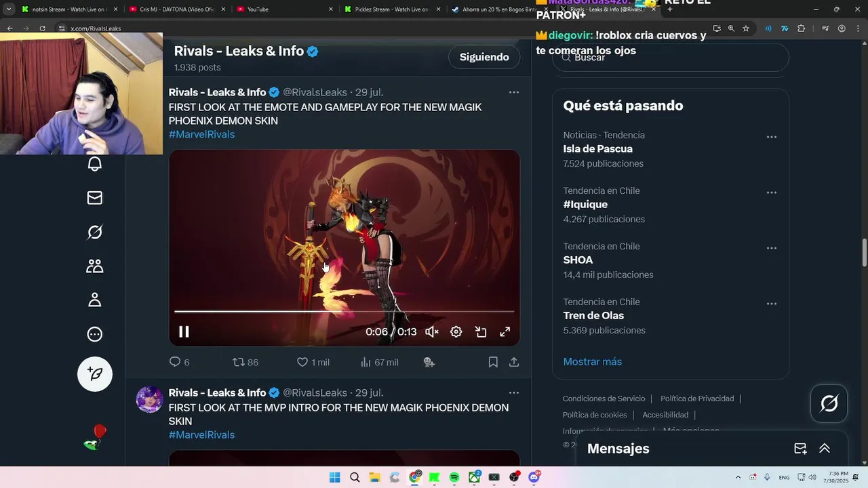The height and width of the screenshot is (488, 868).
Task: Like the emote and gameplay post
Action: (x=313, y=363)
